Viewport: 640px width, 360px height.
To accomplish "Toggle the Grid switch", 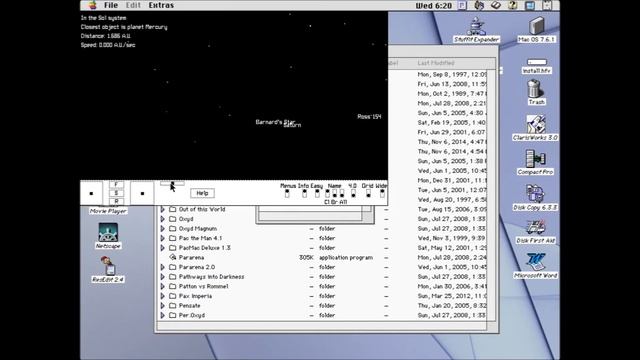I will tap(368, 193).
